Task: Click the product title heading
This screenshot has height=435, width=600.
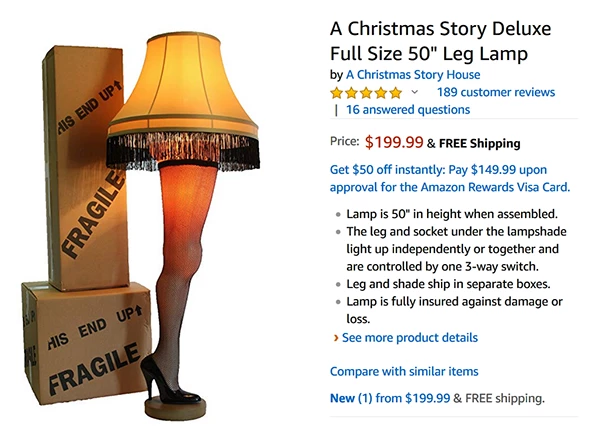Action: tap(440, 41)
